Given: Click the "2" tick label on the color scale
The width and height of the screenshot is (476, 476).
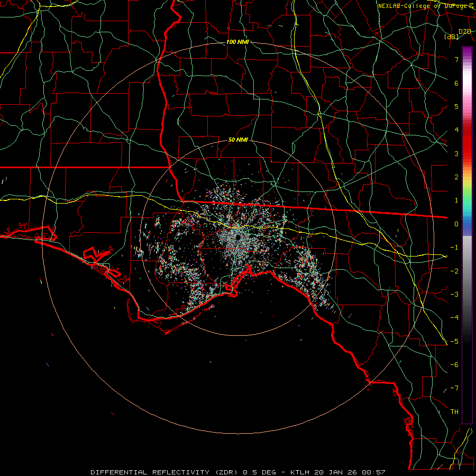Looking at the screenshot, I should coord(456,177).
